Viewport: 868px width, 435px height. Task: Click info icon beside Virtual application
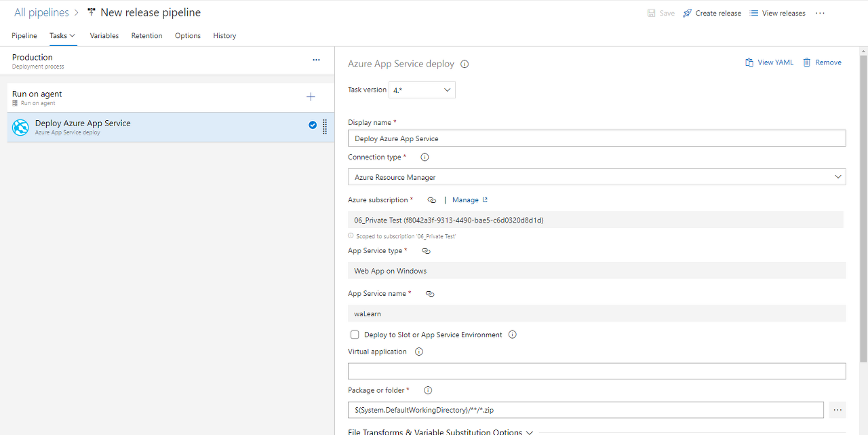pyautogui.click(x=419, y=352)
